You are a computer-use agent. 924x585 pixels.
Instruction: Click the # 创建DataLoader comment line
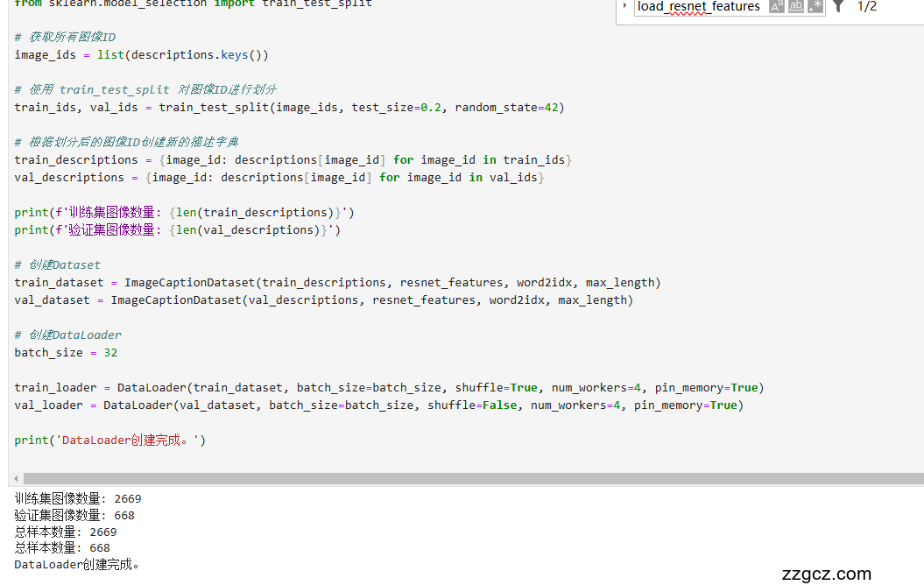coord(68,335)
